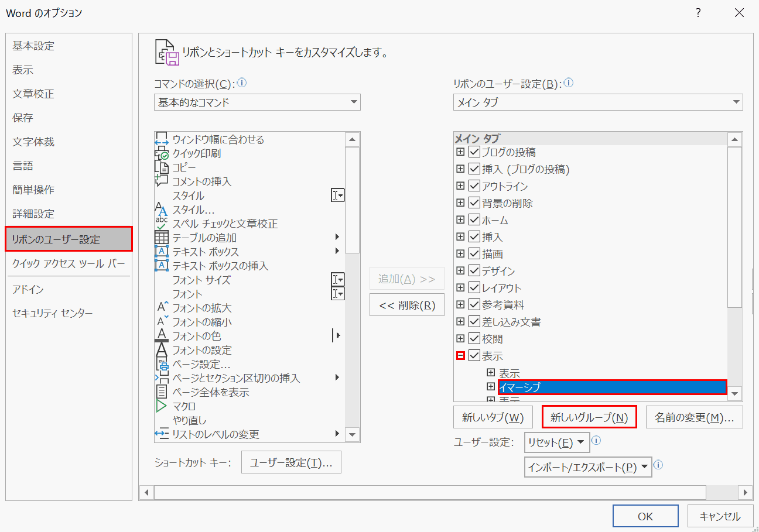Expand the レイアウト tab node
This screenshot has height=532, width=759.
coord(460,288)
